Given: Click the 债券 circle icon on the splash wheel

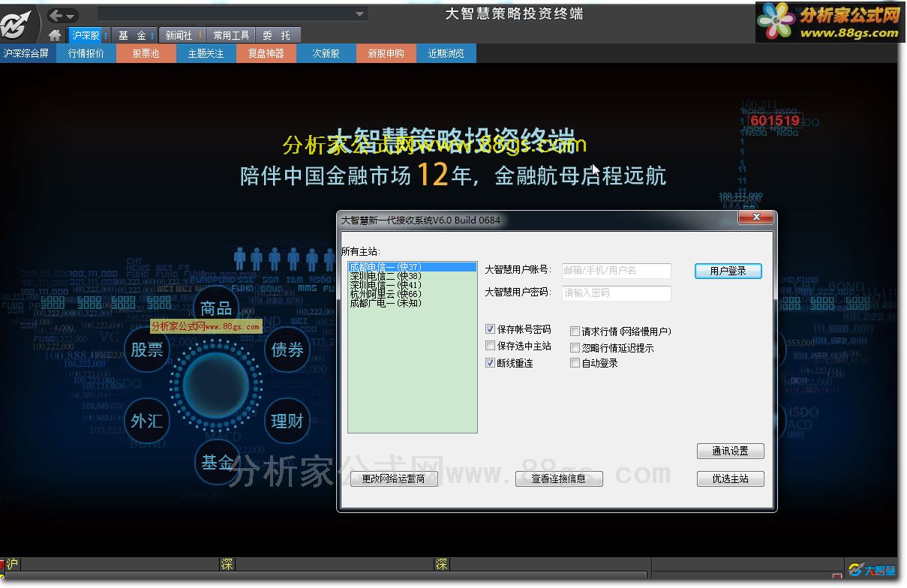Looking at the screenshot, I should pos(287,349).
